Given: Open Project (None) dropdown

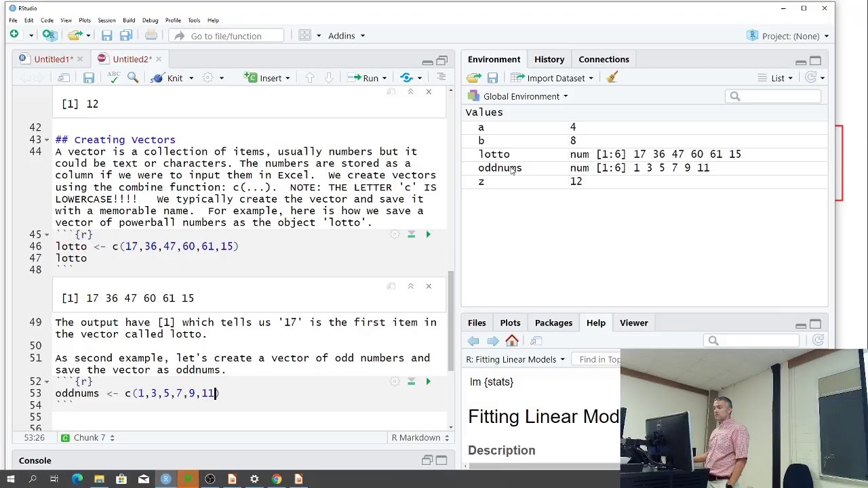Looking at the screenshot, I should tap(788, 36).
